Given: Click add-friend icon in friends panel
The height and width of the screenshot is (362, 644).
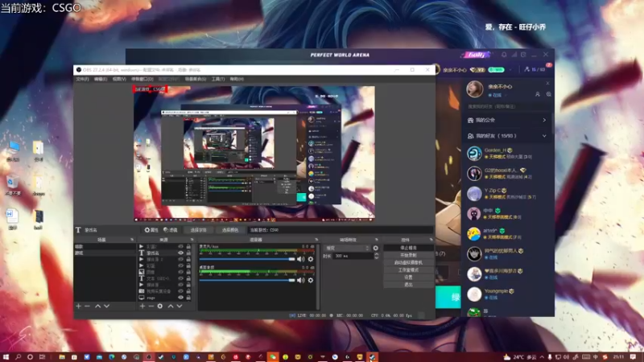Looking at the screenshot, I should [x=538, y=94].
